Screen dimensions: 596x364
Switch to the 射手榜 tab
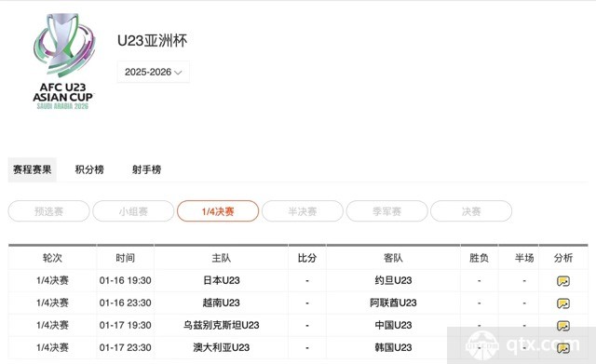click(x=146, y=169)
